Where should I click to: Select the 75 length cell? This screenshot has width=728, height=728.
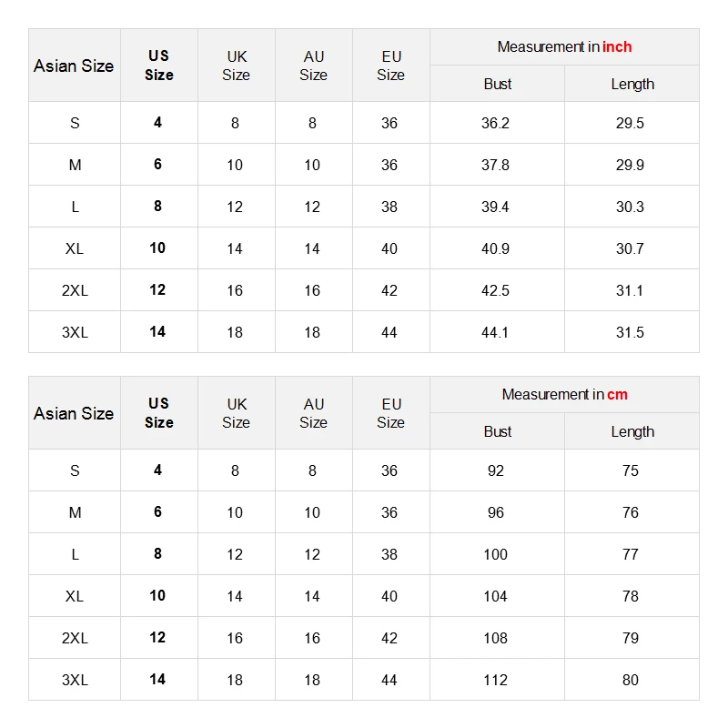(631, 470)
